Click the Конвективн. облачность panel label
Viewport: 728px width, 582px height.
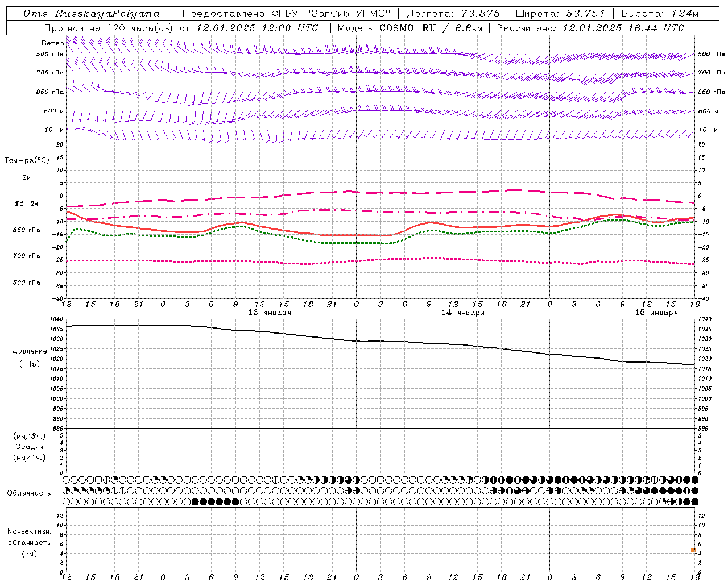[x=29, y=537]
